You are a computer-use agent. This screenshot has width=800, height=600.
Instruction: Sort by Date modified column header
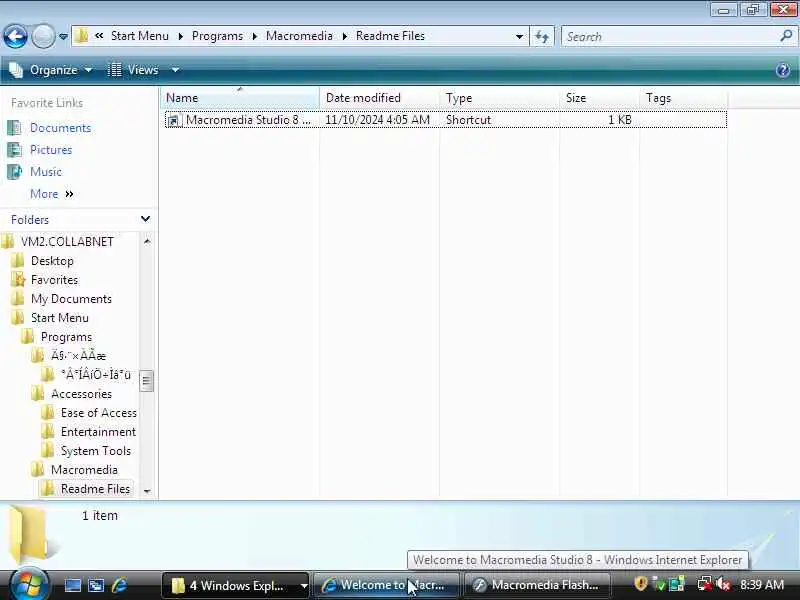(379, 97)
